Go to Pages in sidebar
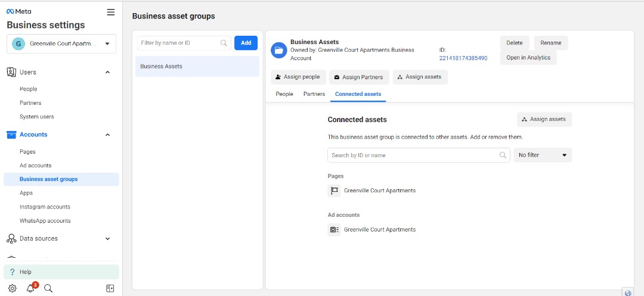The width and height of the screenshot is (644, 296). click(27, 152)
